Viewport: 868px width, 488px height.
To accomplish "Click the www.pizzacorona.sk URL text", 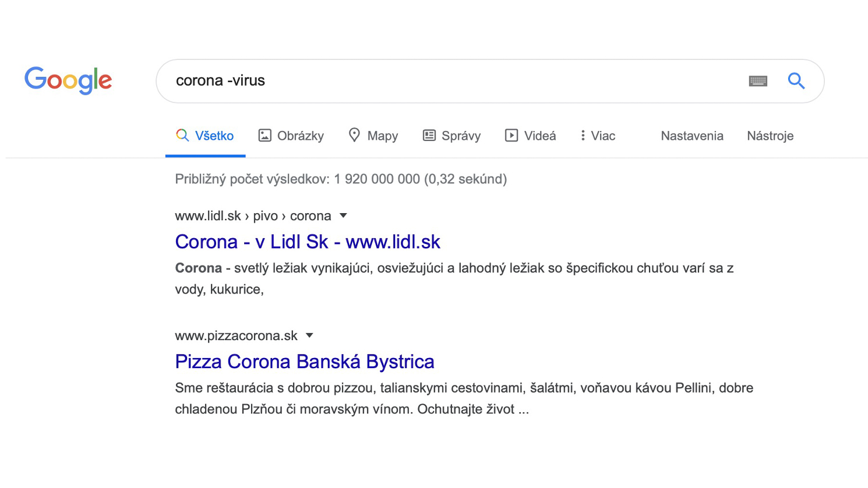I will click(x=236, y=335).
